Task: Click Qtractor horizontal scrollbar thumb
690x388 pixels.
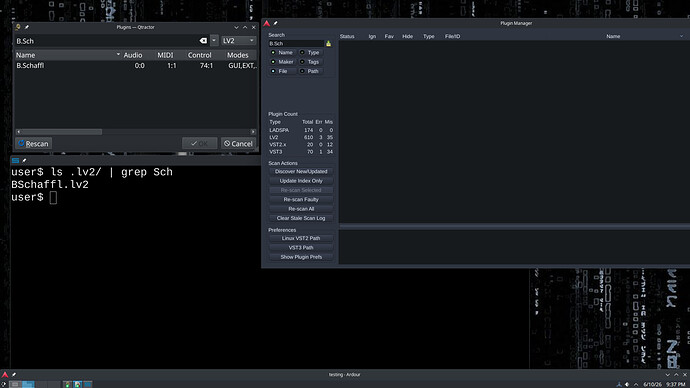Action: coord(62,132)
